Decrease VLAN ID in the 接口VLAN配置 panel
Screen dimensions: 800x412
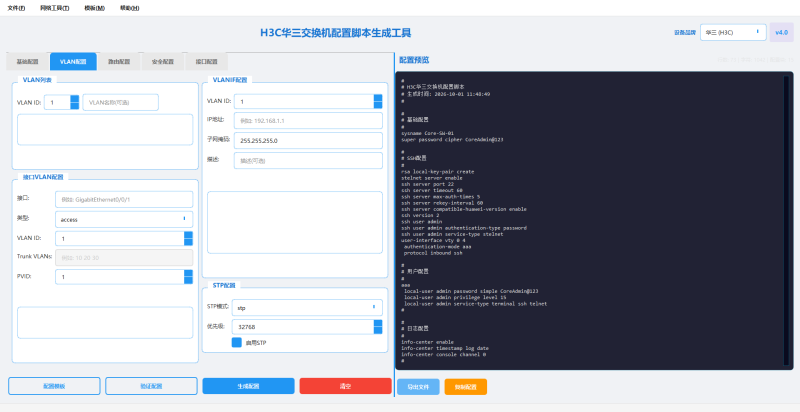(189, 242)
